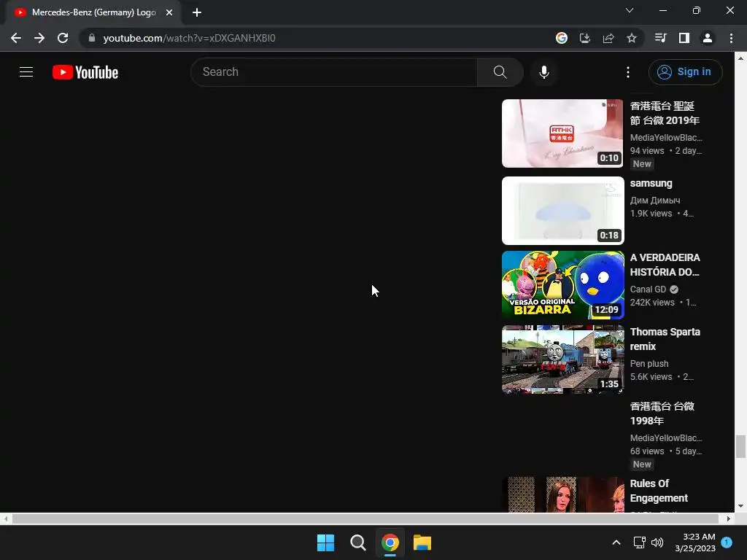The height and width of the screenshot is (560, 747).
Task: Install app via address bar icon
Action: [x=585, y=38]
